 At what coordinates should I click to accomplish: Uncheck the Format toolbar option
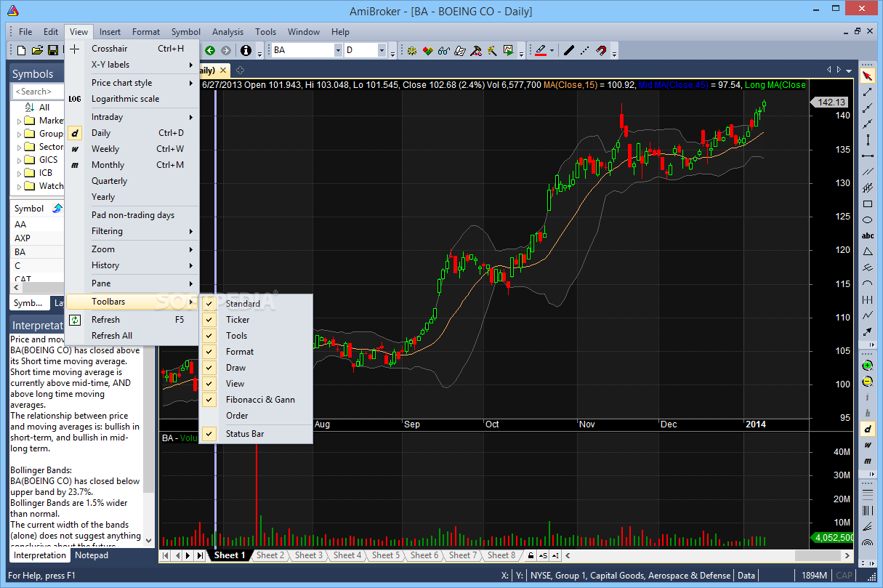click(x=256, y=352)
